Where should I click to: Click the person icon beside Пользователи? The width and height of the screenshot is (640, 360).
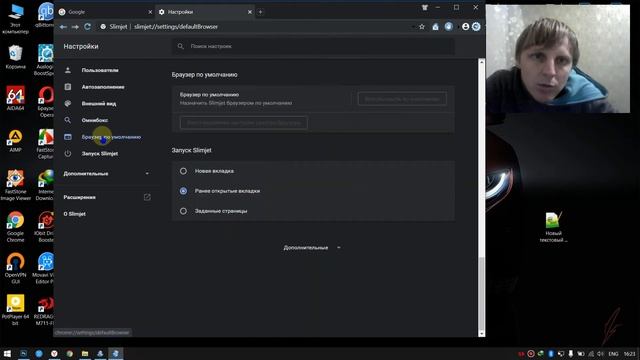(x=68, y=70)
